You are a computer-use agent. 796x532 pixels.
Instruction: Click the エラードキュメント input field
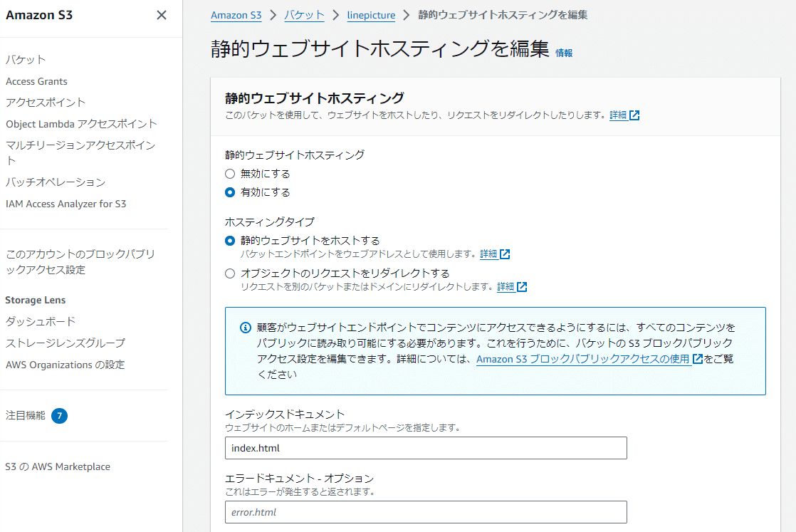tap(426, 512)
